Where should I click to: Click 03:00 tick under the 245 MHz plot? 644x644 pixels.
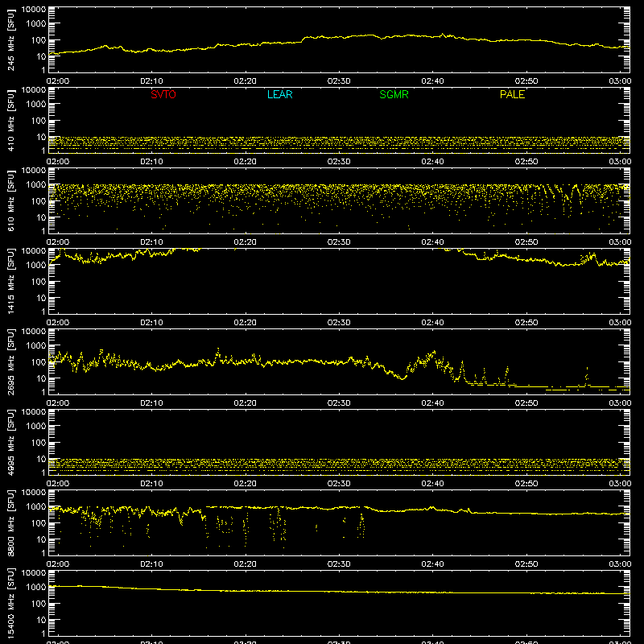(620, 81)
